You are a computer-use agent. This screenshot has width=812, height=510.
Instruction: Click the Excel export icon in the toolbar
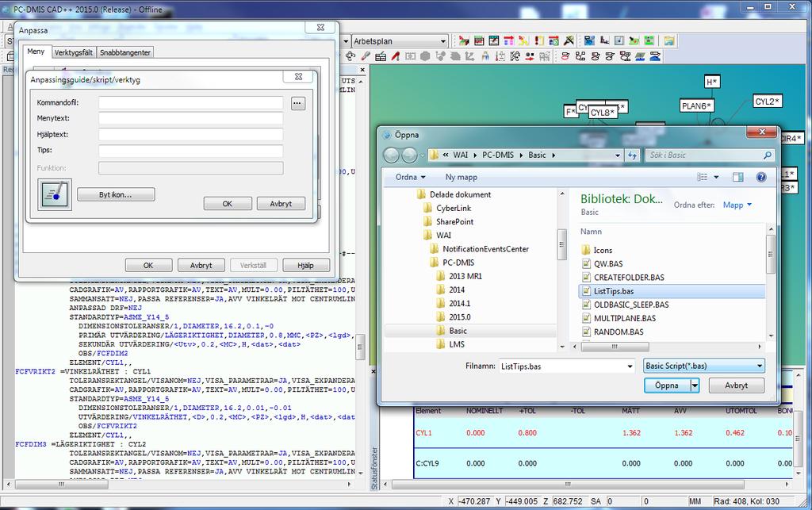[553, 40]
